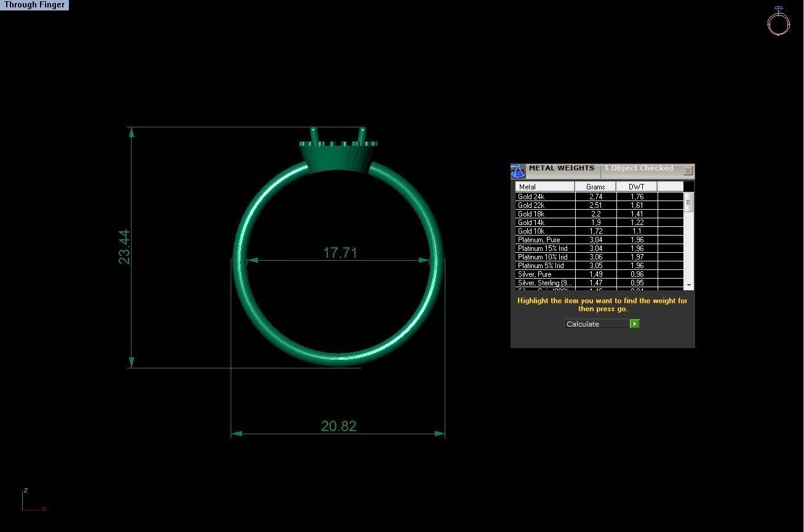
Task: Highlight the Gold 14k row
Action: 599,223
